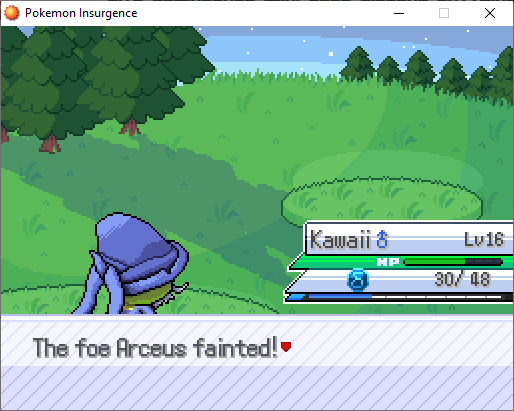Click the Lv16 level indicator
Viewport: 514px width, 411px height.
coord(484,239)
